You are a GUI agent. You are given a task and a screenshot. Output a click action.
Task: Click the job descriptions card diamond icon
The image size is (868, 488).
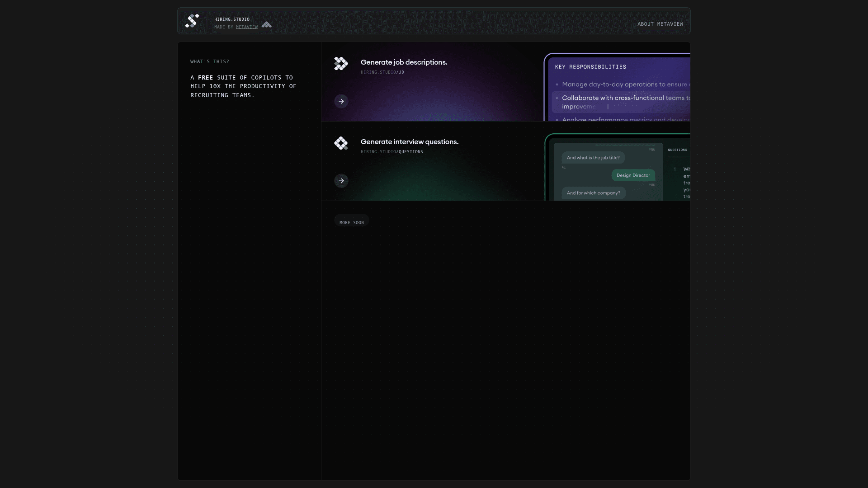[341, 63]
